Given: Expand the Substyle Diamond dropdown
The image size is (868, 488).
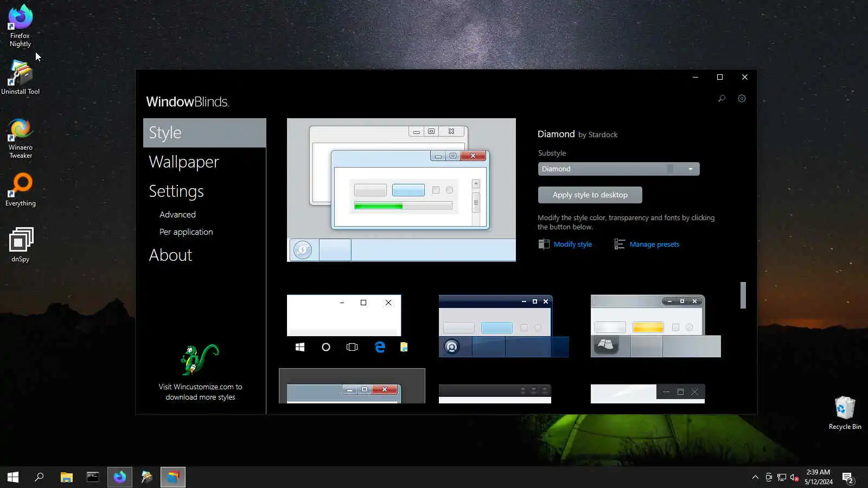Looking at the screenshot, I should (x=618, y=169).
